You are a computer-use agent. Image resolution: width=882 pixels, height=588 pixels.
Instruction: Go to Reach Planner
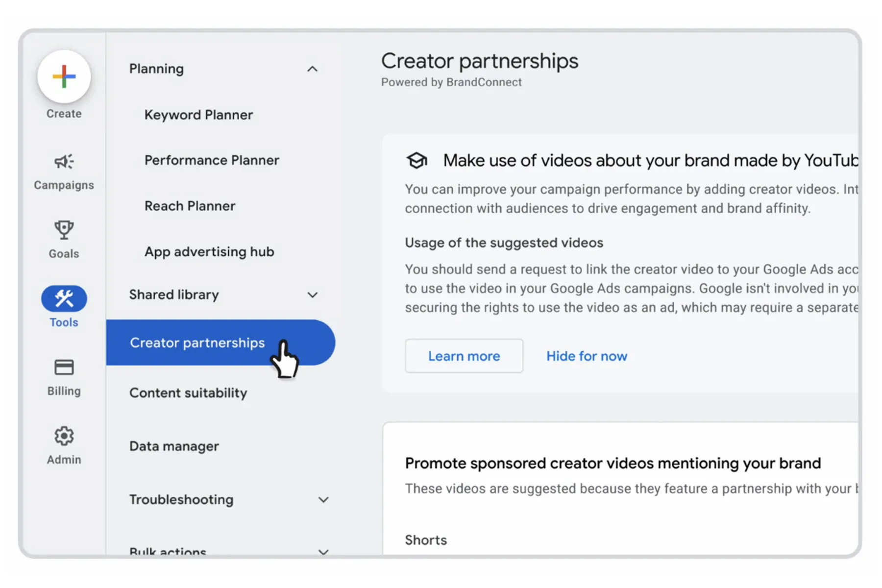click(190, 206)
